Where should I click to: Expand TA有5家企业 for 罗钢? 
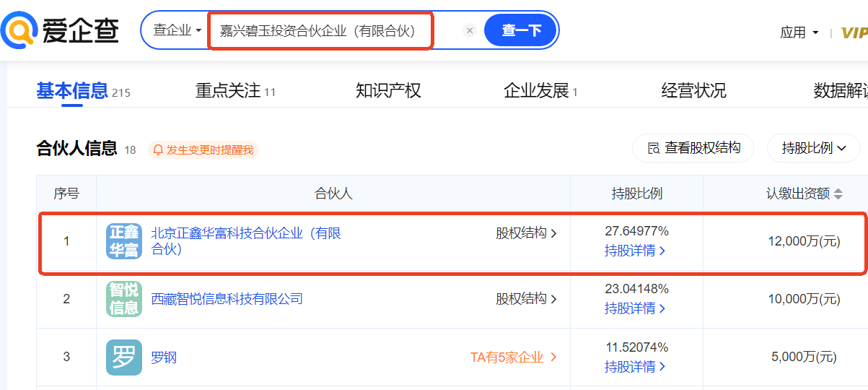[513, 357]
